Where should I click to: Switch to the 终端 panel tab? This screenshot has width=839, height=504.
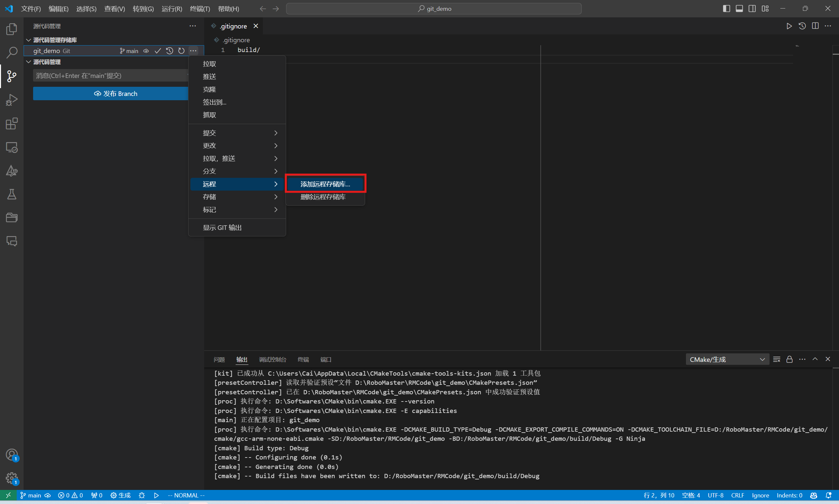[x=303, y=359]
